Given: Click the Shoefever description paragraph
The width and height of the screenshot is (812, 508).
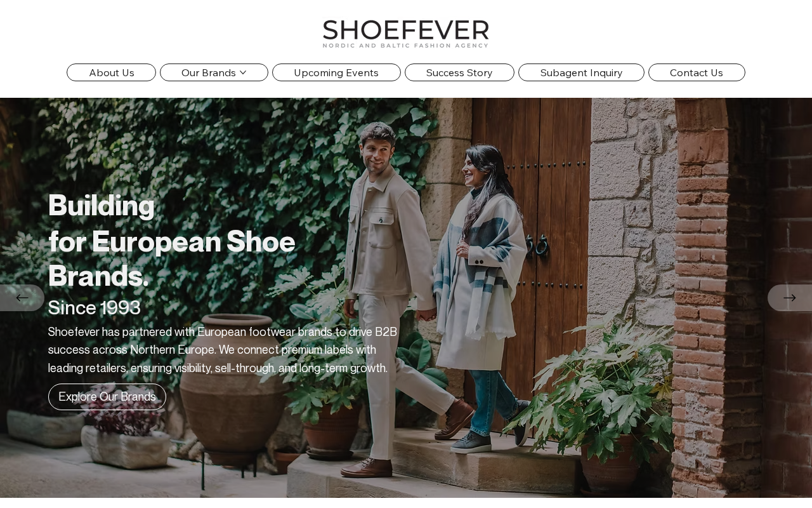Looking at the screenshot, I should click(x=223, y=350).
